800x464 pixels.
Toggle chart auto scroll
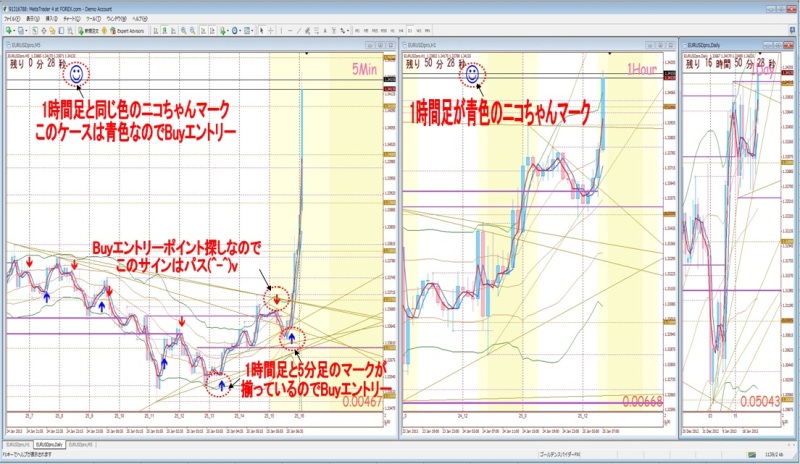pos(203,31)
